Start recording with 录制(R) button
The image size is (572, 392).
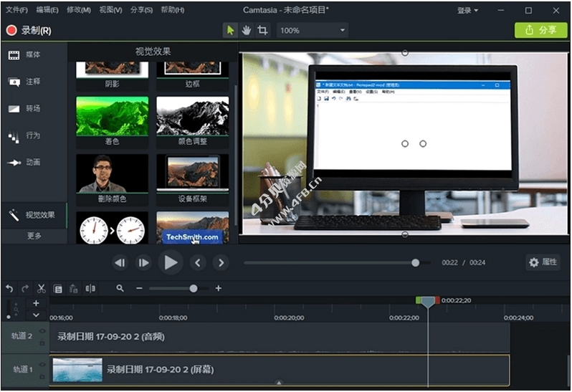click(28, 31)
